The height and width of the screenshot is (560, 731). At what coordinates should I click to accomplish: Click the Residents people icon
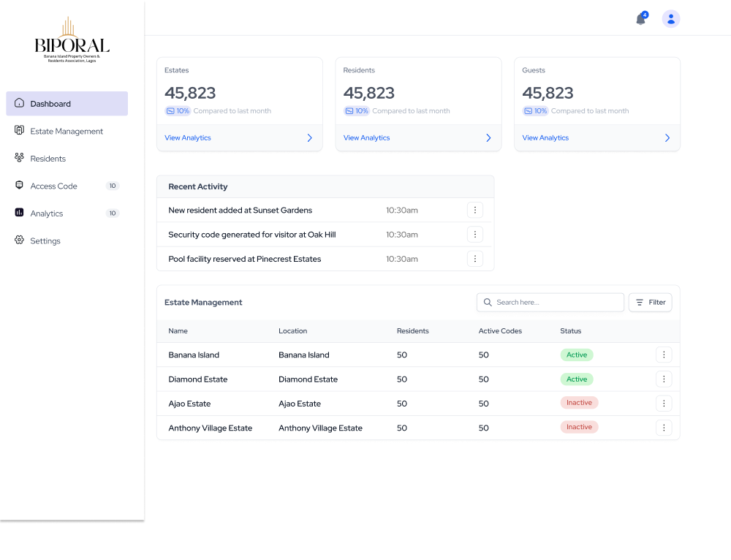coord(19,158)
